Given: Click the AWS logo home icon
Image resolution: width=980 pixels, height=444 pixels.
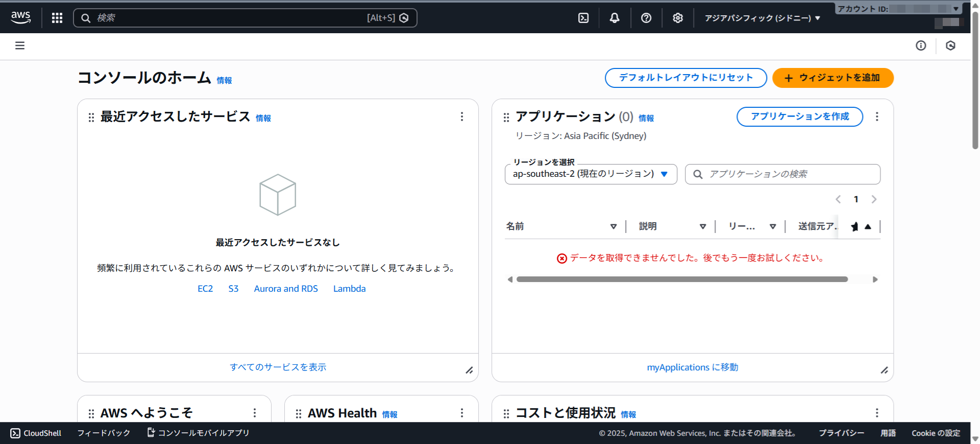Looking at the screenshot, I should coord(21,17).
